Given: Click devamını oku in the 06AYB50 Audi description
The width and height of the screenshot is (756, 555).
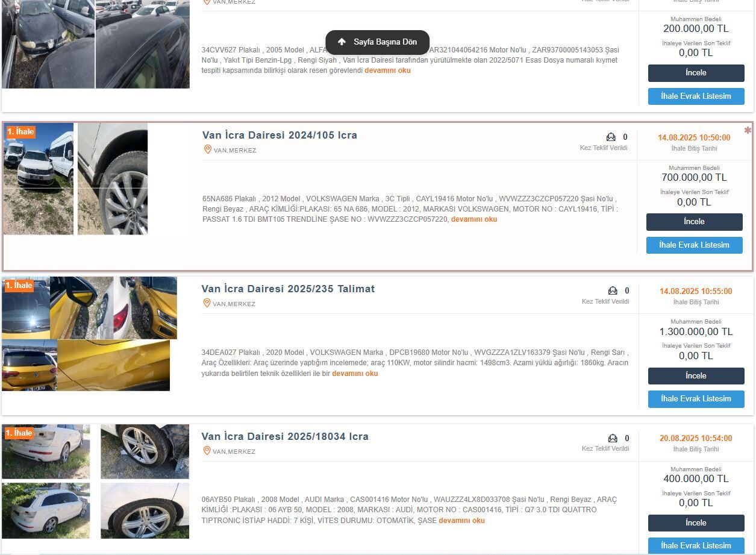Looking at the screenshot, I should [x=461, y=521].
